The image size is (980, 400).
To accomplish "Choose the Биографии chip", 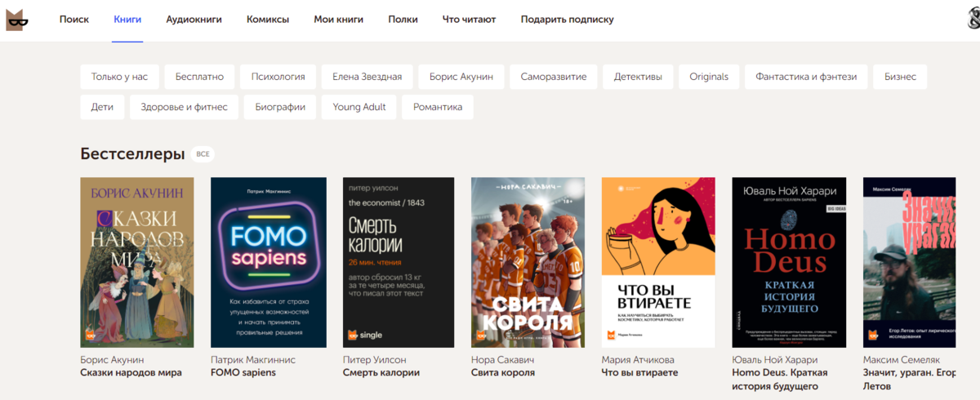I will click(x=280, y=107).
